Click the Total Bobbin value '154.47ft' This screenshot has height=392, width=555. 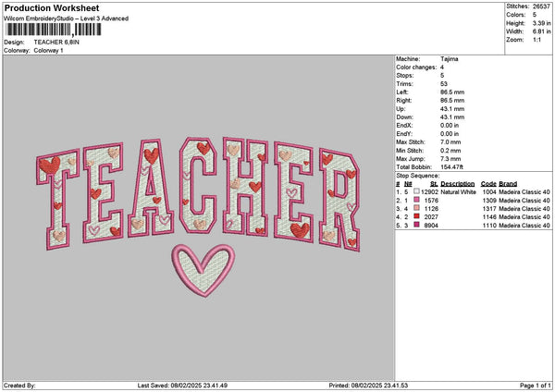452,167
